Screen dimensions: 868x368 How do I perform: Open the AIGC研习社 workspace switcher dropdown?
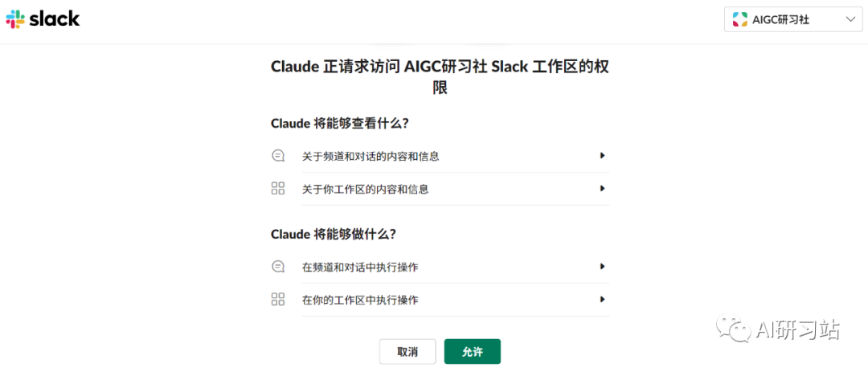pos(792,19)
